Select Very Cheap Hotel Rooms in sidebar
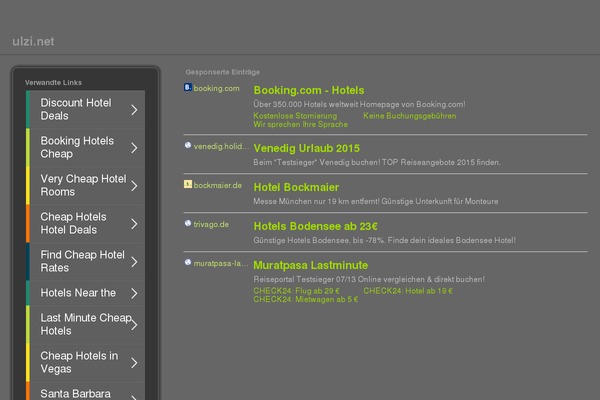Screen dimensions: 600x400 click(x=85, y=185)
